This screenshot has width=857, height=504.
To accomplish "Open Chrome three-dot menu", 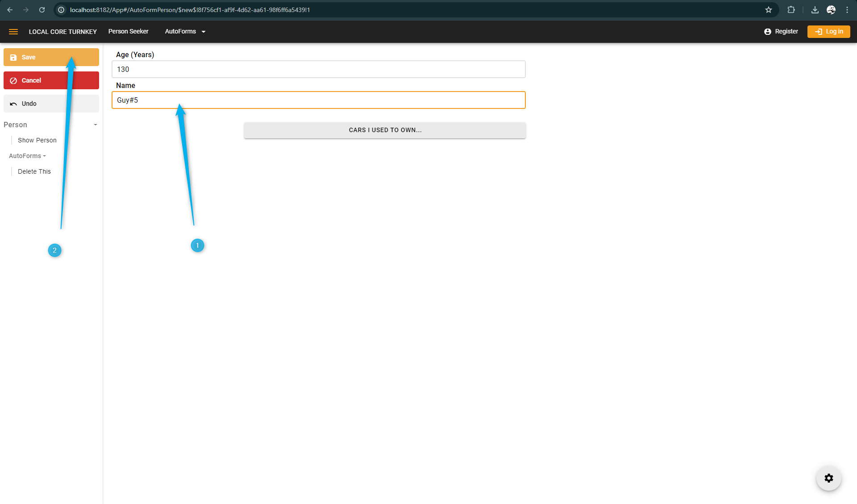I will coord(847,10).
